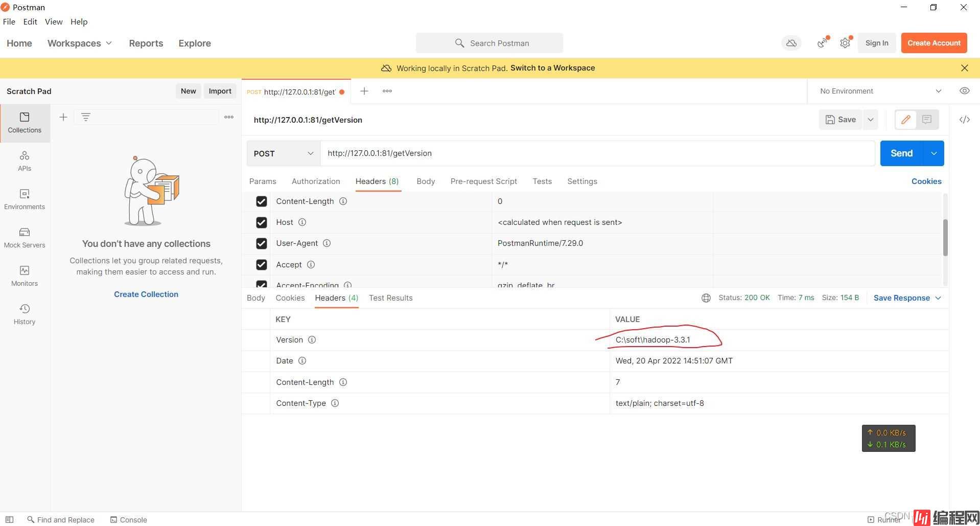
Task: Open the View menu
Action: click(54, 21)
